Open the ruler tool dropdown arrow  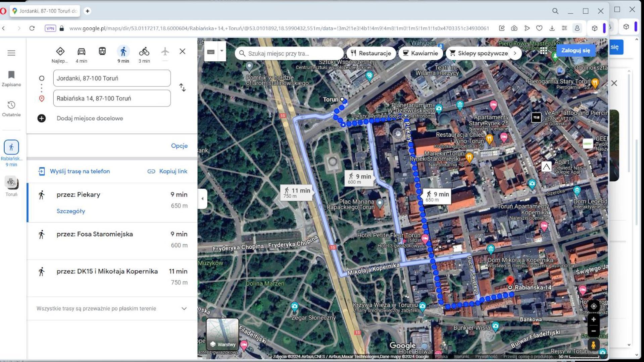point(221,51)
